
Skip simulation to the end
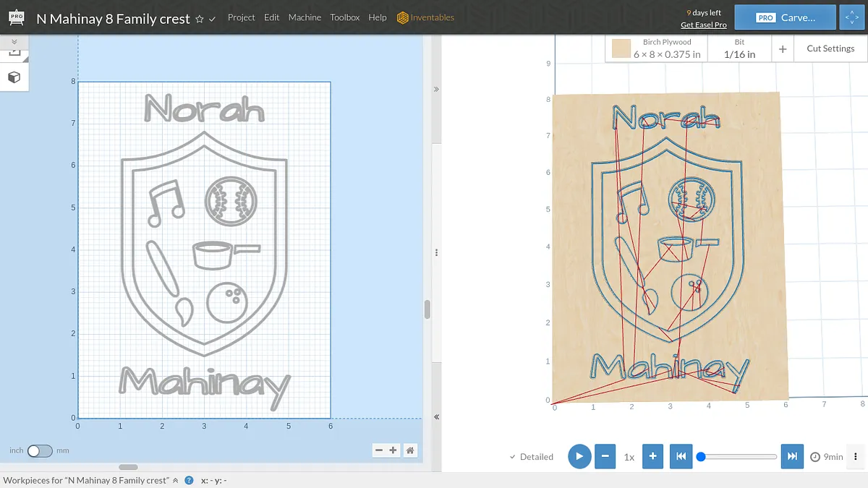(x=792, y=456)
